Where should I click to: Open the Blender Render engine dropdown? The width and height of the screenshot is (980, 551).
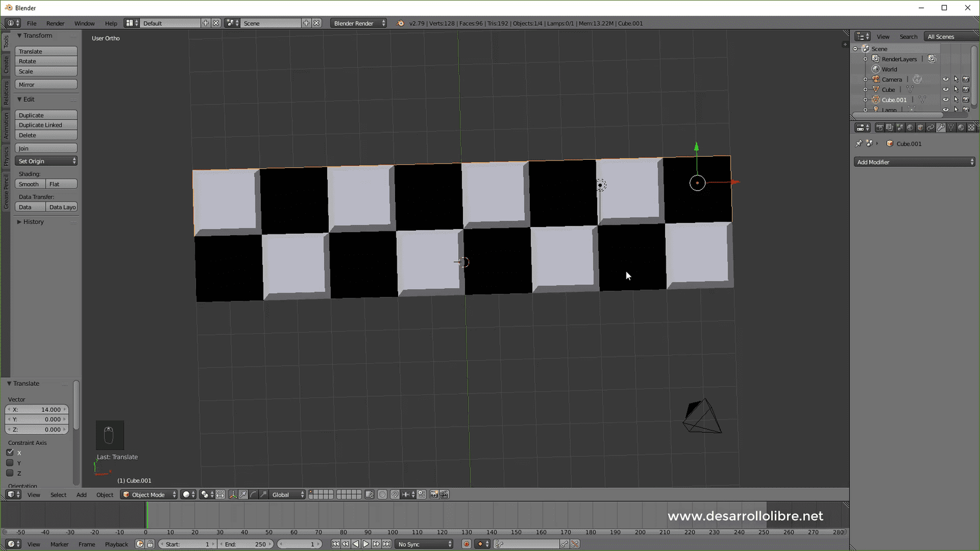(359, 23)
